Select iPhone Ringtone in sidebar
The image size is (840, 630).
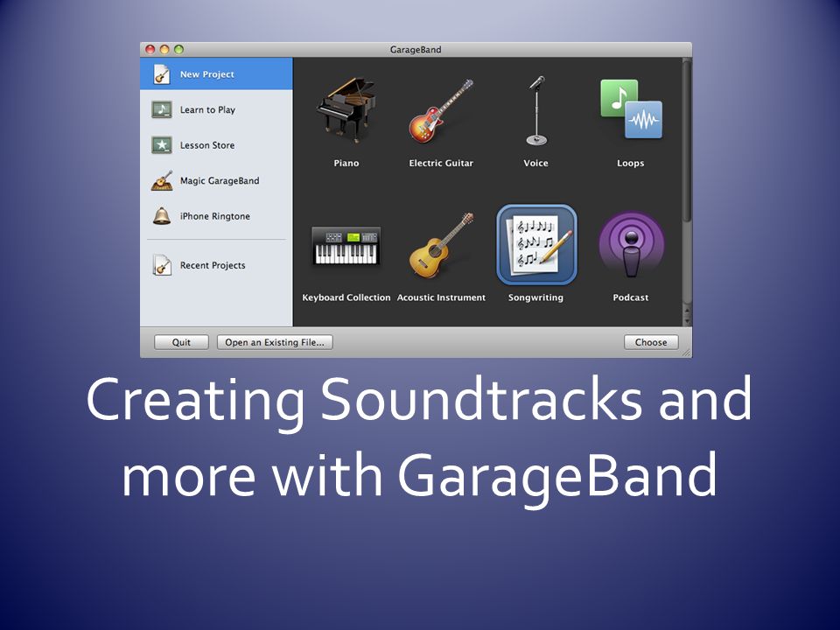click(216, 216)
